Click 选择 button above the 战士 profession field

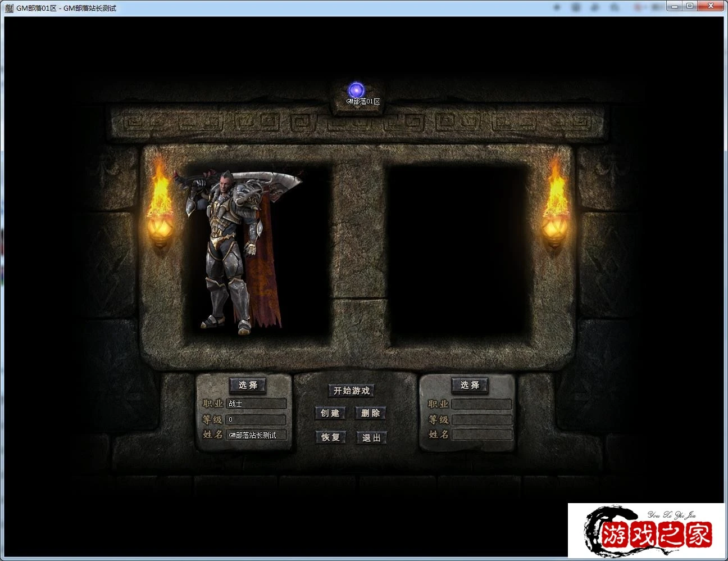pos(248,385)
